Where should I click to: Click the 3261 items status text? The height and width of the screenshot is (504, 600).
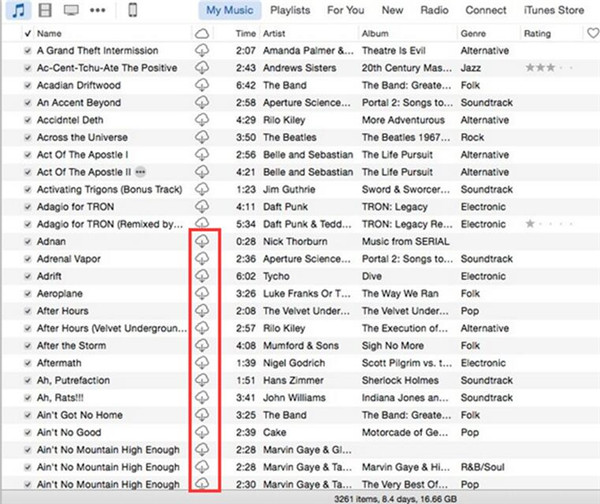[395, 499]
